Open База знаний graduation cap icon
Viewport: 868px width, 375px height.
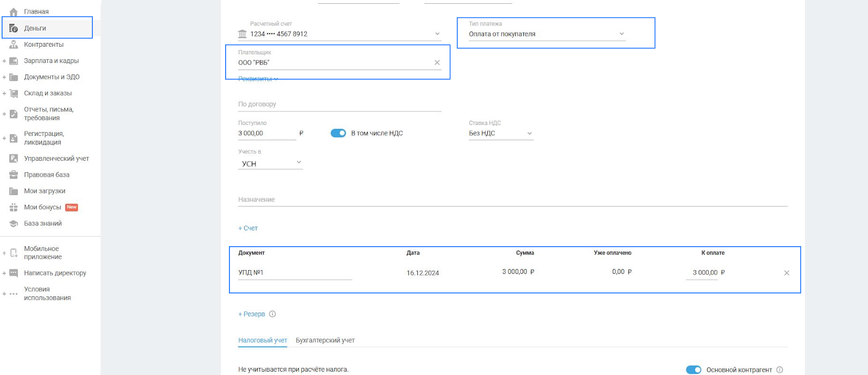[14, 224]
